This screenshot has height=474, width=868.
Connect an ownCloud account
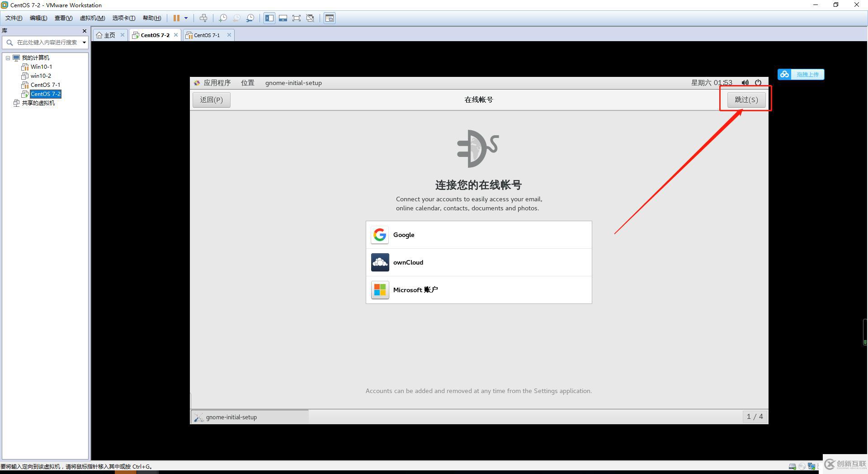tap(479, 262)
